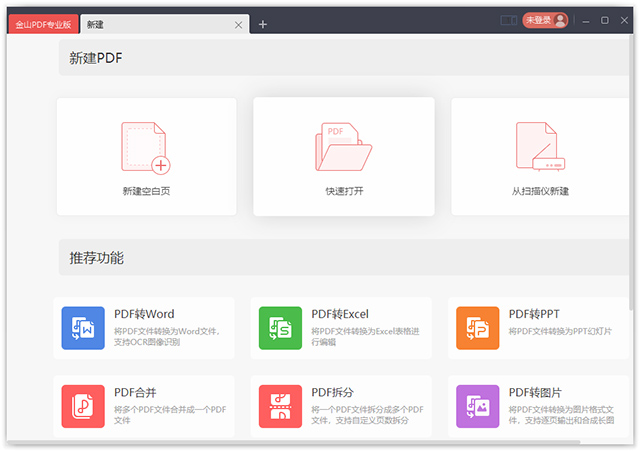Click the horizontal scrollbar at bottom
The image size is (640, 451).
coord(294,442)
